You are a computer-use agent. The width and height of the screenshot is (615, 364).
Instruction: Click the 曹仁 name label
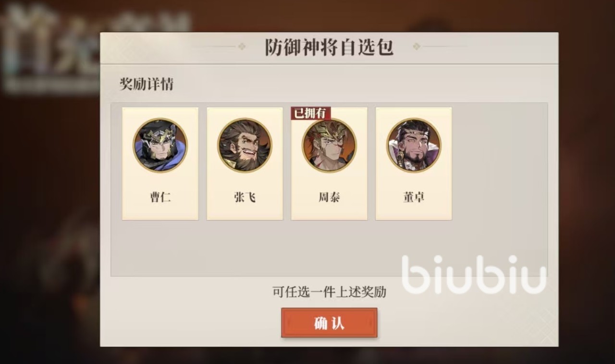coord(160,197)
